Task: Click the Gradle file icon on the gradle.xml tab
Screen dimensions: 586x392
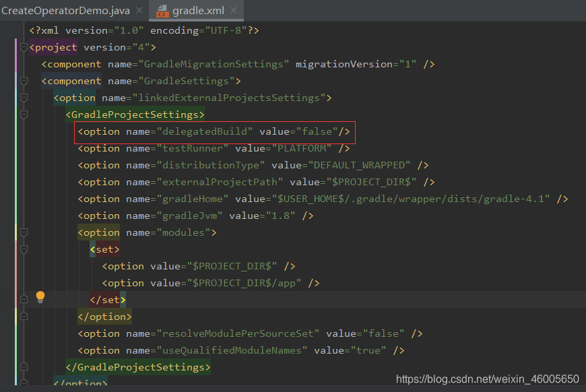Action: click(x=162, y=11)
